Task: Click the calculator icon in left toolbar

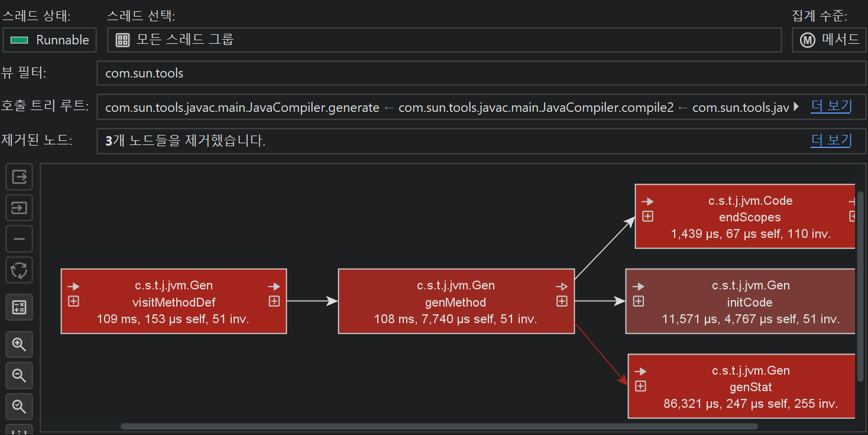Action: point(19,307)
